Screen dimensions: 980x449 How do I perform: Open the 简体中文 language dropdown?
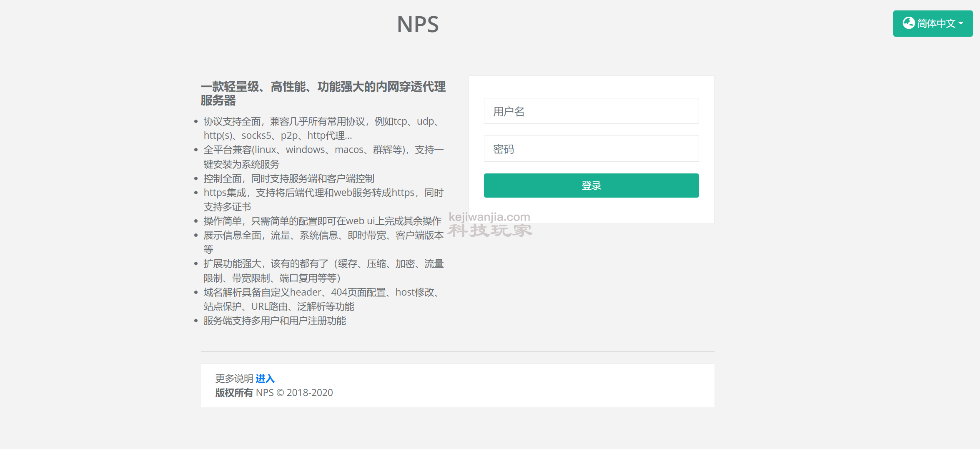(932, 24)
